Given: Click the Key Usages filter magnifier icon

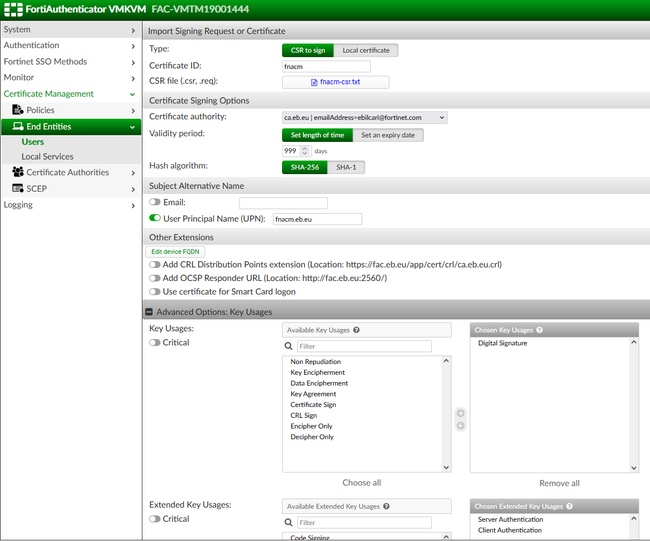Looking at the screenshot, I should tap(289, 346).
